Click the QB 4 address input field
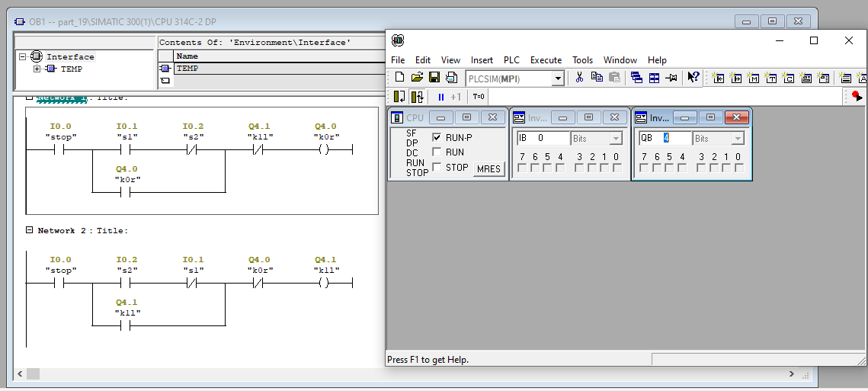The height and width of the screenshot is (391, 868). click(665, 139)
